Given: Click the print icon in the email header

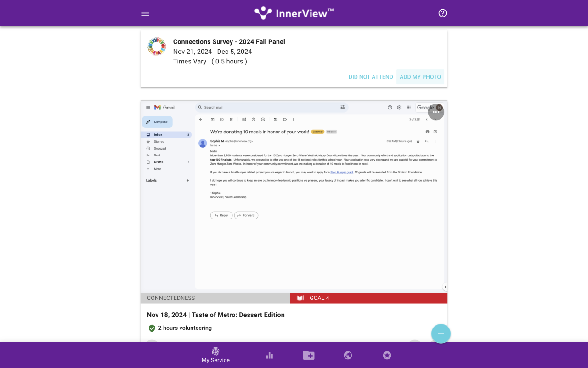Looking at the screenshot, I should pos(427,132).
